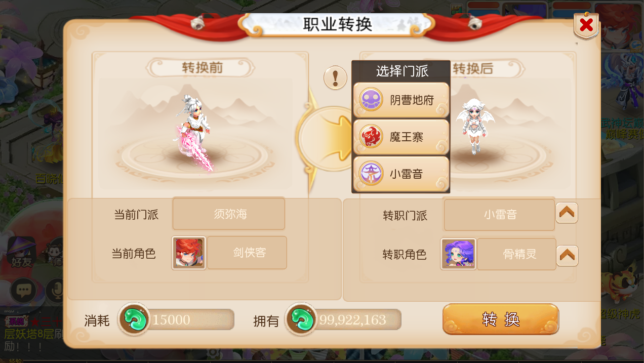This screenshot has width=644, height=363.
Task: Click the winged character preview under 转换后
Action: coord(474,126)
